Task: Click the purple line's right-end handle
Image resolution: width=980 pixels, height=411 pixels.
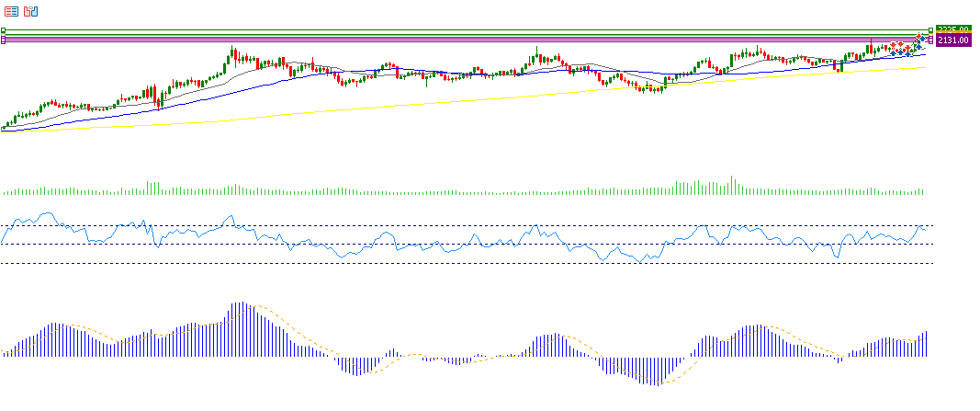Action: click(929, 41)
